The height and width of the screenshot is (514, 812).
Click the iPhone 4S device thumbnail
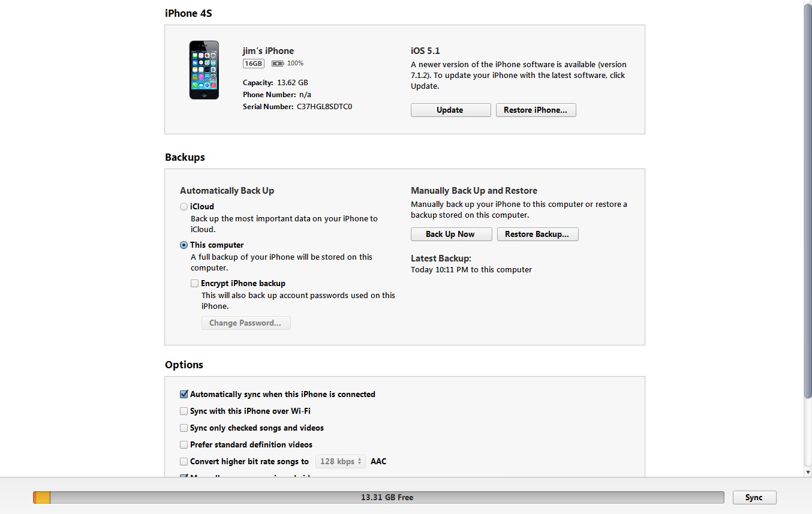pyautogui.click(x=204, y=70)
